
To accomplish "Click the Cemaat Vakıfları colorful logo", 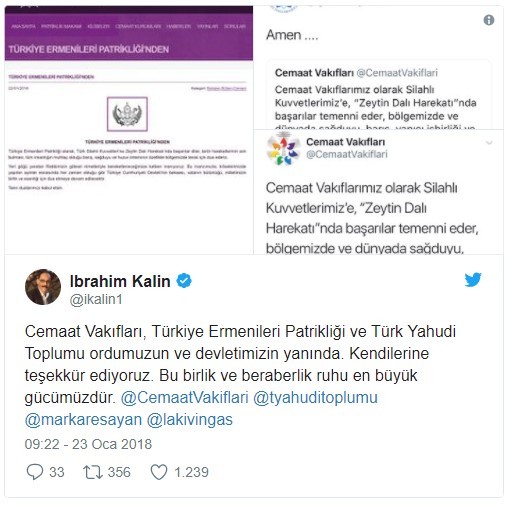I will (283, 150).
